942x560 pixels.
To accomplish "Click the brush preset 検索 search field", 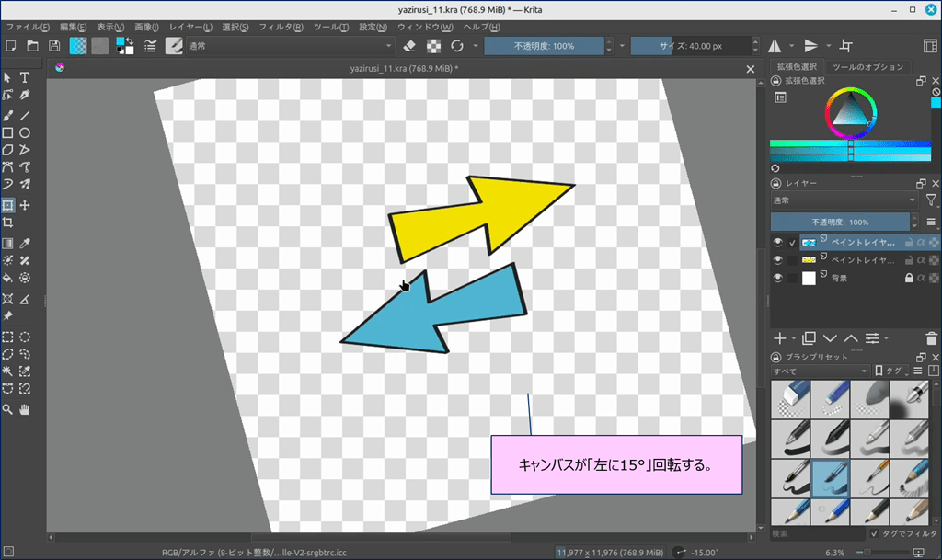I will [817, 533].
